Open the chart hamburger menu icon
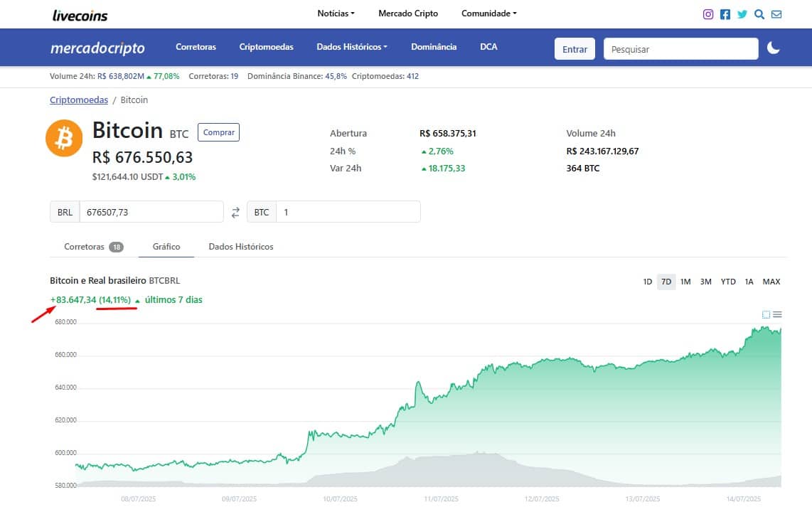The width and height of the screenshot is (812, 512). click(777, 315)
